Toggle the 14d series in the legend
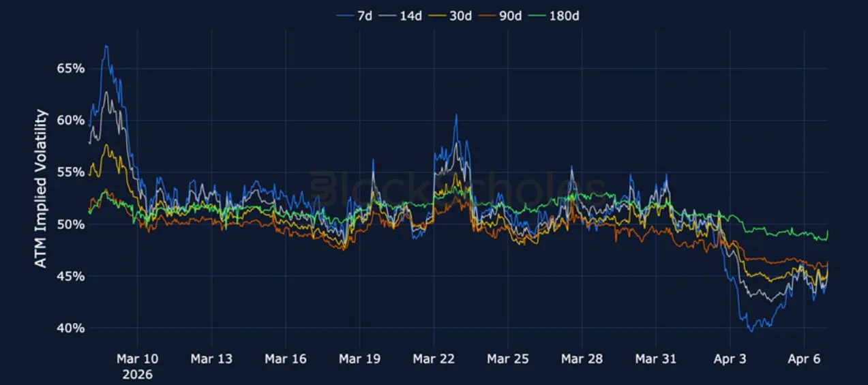The height and width of the screenshot is (385, 868). click(x=402, y=15)
